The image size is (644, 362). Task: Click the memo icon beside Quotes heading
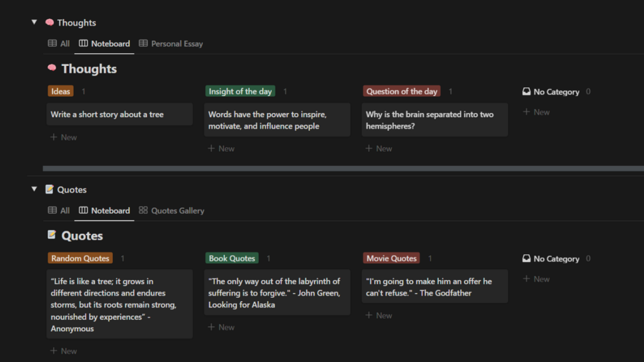tap(52, 236)
